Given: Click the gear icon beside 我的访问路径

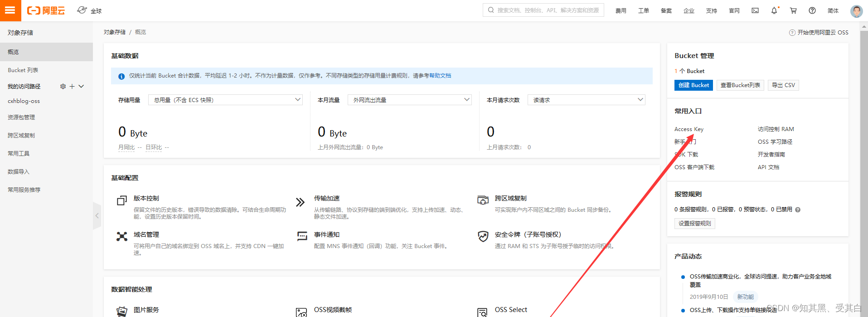Looking at the screenshot, I should click(x=63, y=86).
